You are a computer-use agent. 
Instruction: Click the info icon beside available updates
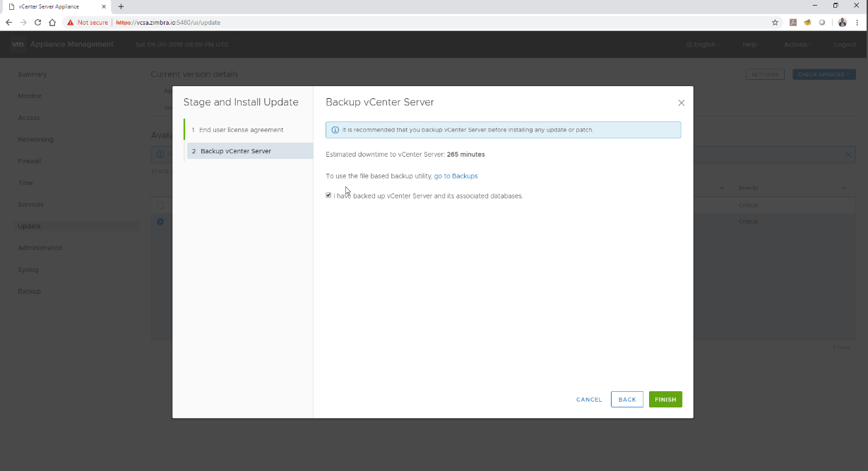point(160,154)
